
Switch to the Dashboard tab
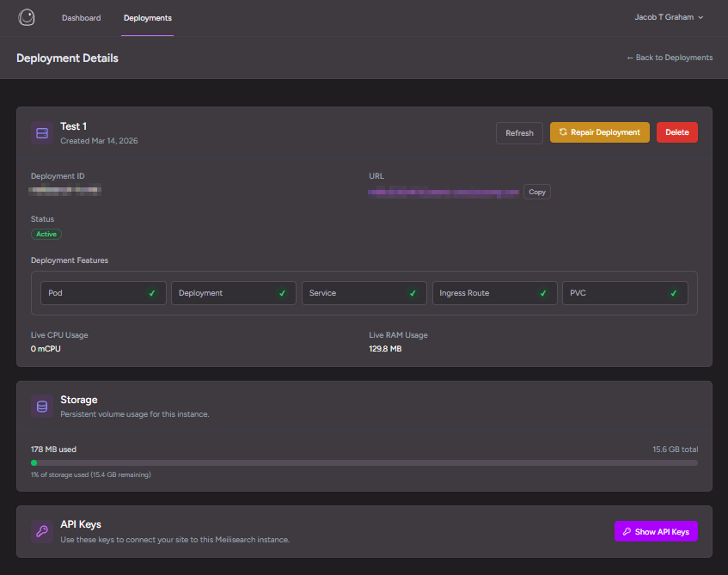point(81,17)
